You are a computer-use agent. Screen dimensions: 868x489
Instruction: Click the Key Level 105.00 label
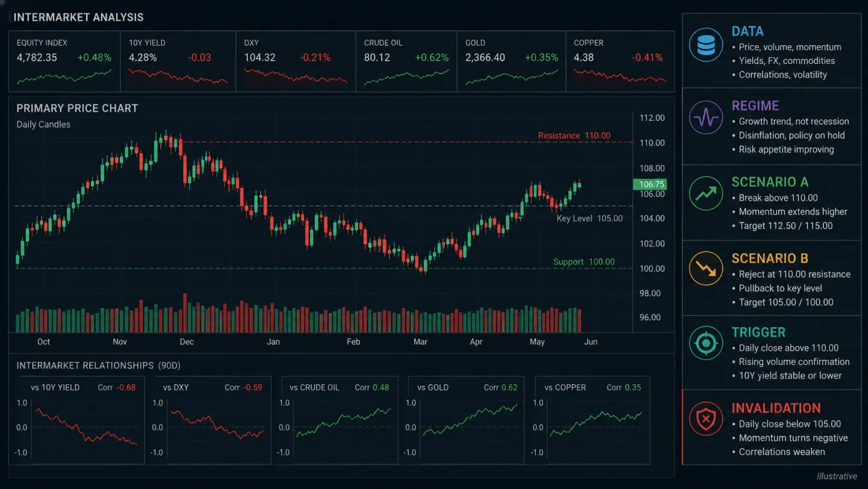pos(590,218)
